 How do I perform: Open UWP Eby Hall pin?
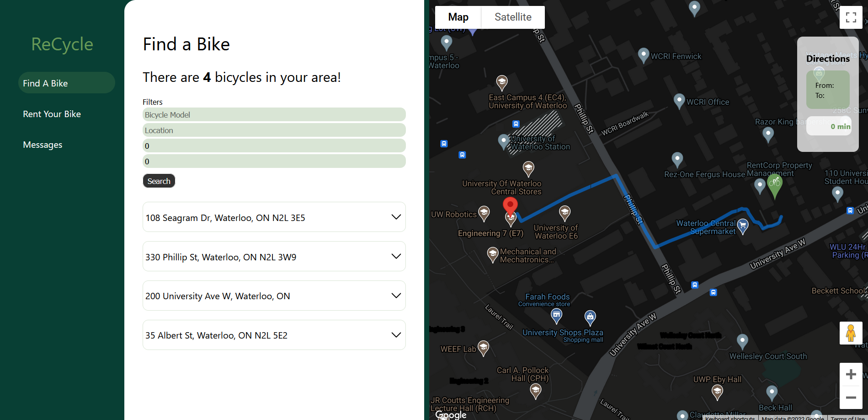(717, 393)
